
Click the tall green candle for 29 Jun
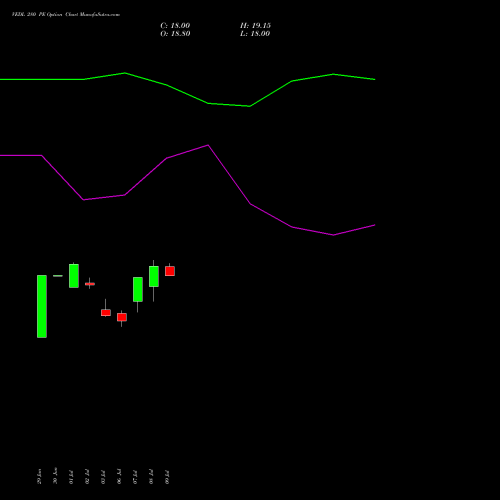[42, 306]
